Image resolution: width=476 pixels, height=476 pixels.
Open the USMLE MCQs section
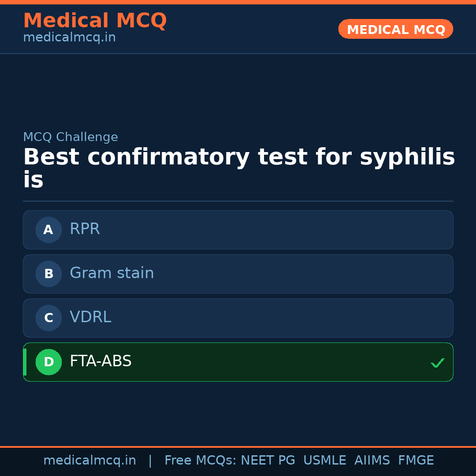coord(325,460)
